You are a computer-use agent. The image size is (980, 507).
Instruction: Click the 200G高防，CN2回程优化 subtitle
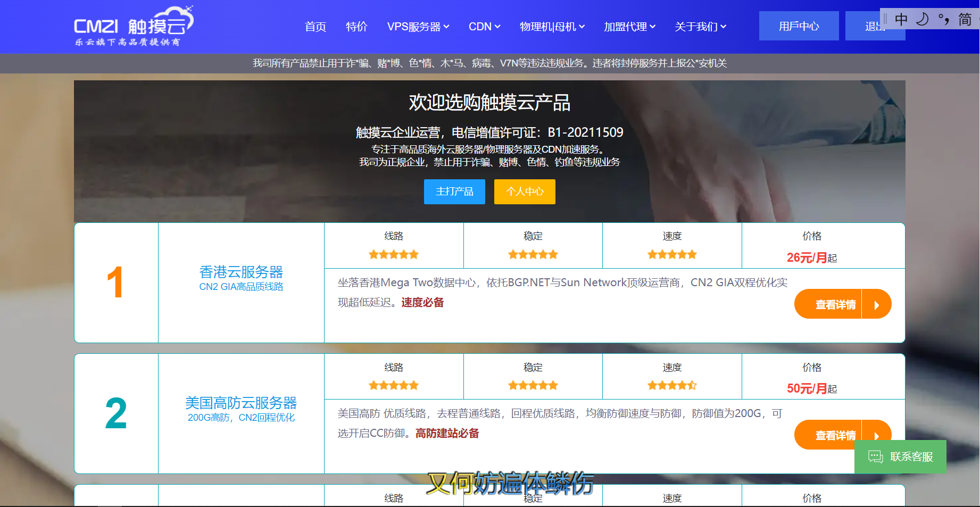(x=241, y=418)
